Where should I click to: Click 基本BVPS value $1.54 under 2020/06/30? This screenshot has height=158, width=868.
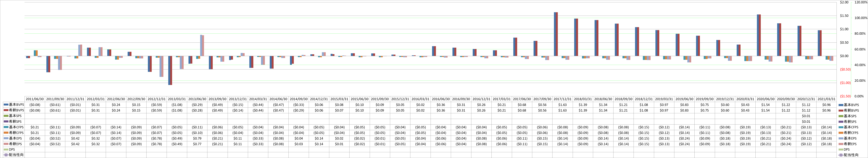(766, 105)
